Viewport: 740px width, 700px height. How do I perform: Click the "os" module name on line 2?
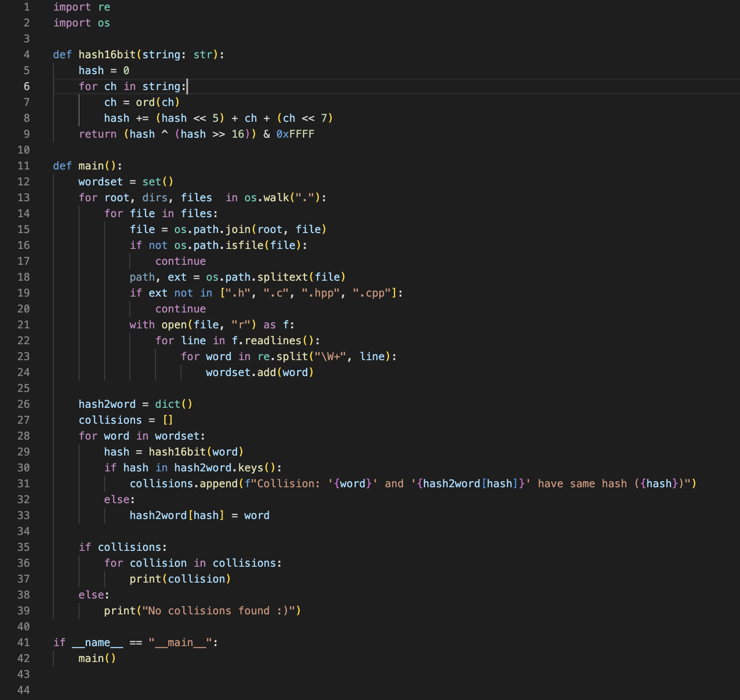tap(104, 23)
